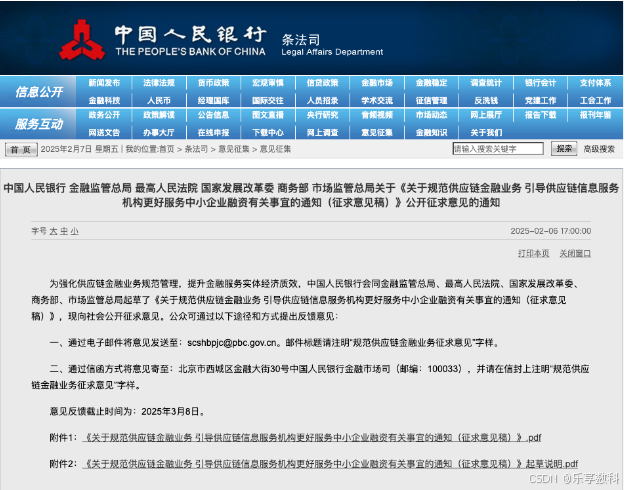Open 在线申报 menu item

(x=213, y=132)
